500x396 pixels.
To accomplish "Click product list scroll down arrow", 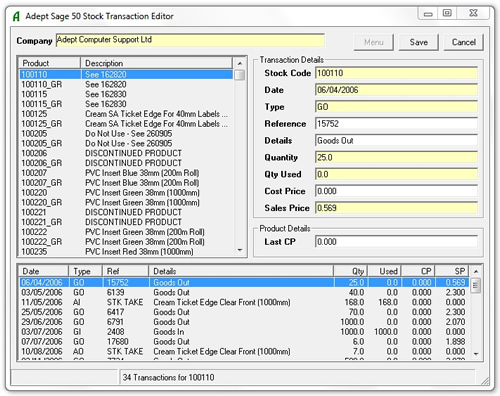I will click(240, 250).
